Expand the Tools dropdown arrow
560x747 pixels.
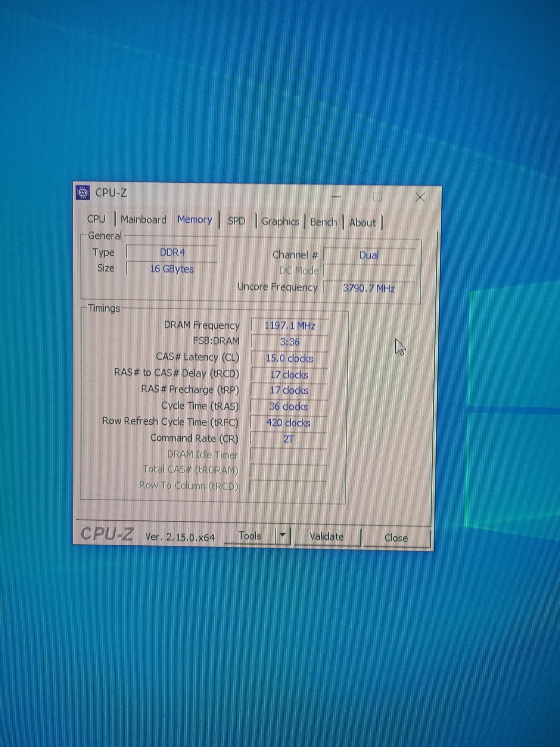tap(283, 536)
